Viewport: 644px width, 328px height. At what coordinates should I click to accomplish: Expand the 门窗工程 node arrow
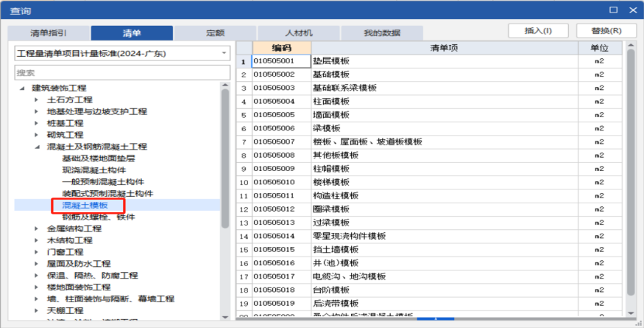tap(37, 252)
